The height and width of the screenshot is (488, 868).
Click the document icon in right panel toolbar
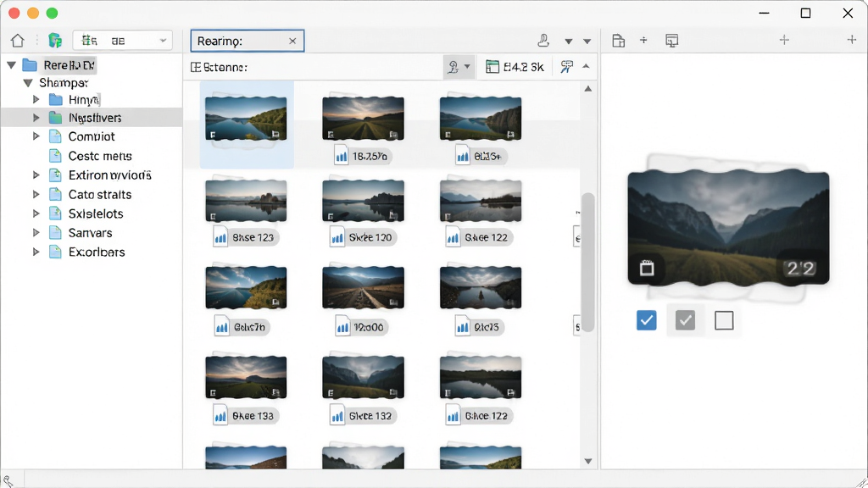point(618,41)
